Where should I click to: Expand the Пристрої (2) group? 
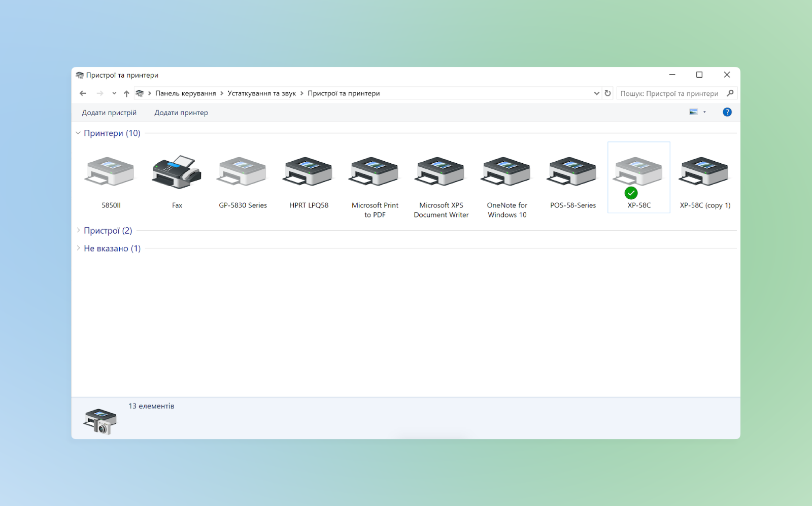(x=78, y=231)
